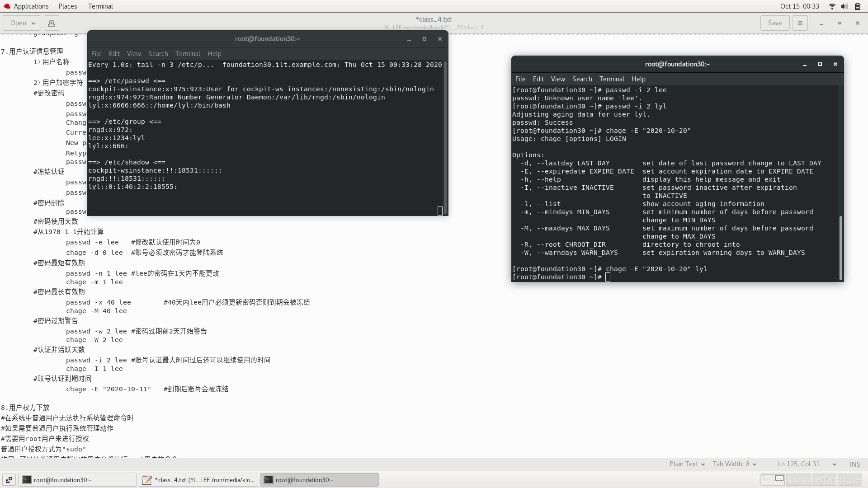Click the Save button in gedit
This screenshot has width=868, height=488.
pyautogui.click(x=774, y=23)
